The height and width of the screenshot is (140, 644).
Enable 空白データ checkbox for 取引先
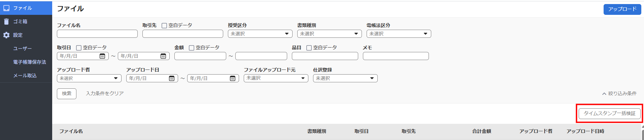pos(164,26)
